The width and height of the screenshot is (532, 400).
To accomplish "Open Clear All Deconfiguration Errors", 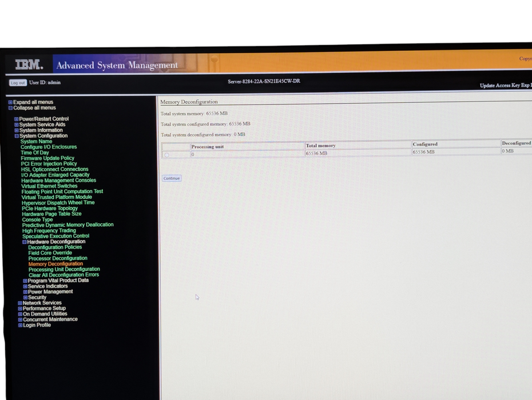I will pos(64,275).
